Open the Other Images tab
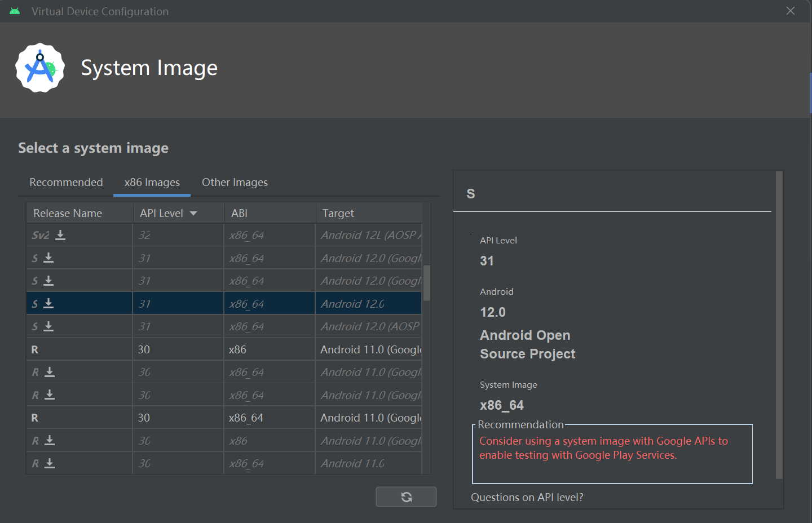This screenshot has width=812, height=523. (x=235, y=183)
